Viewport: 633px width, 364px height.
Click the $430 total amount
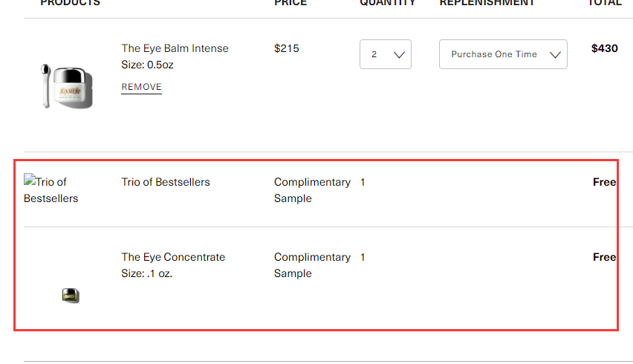pos(604,48)
